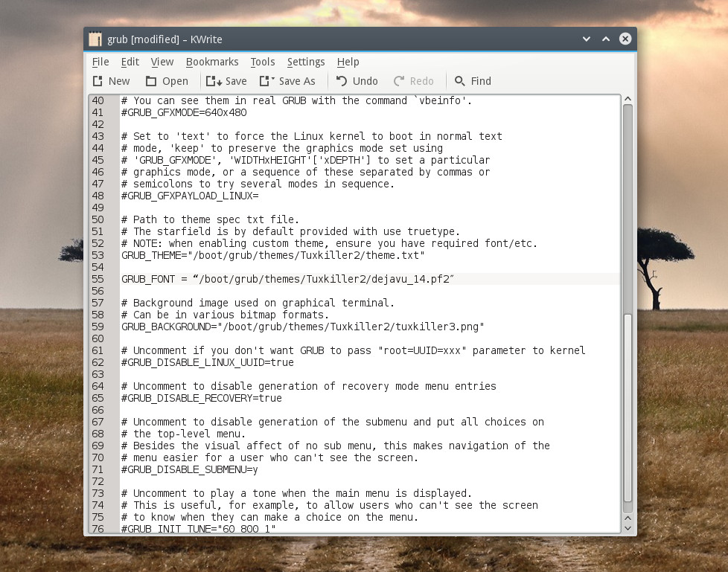Open the View menu
The image size is (728, 572).
(x=162, y=62)
